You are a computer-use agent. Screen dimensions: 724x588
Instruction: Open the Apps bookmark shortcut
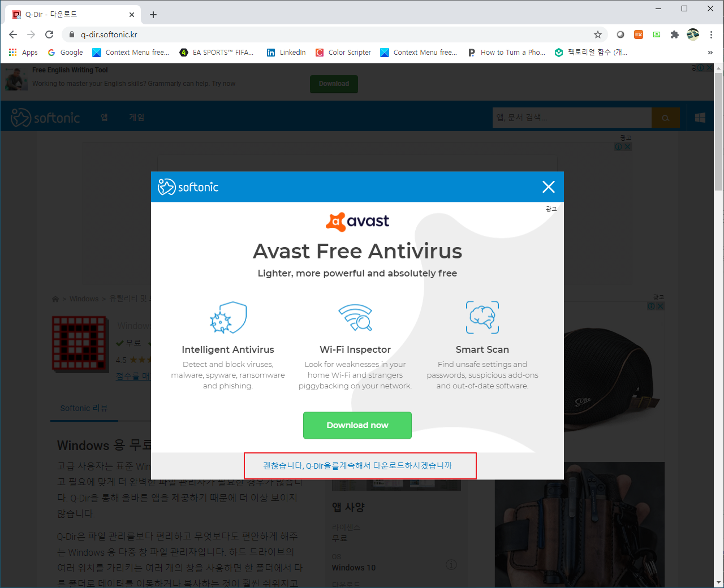[x=23, y=53]
